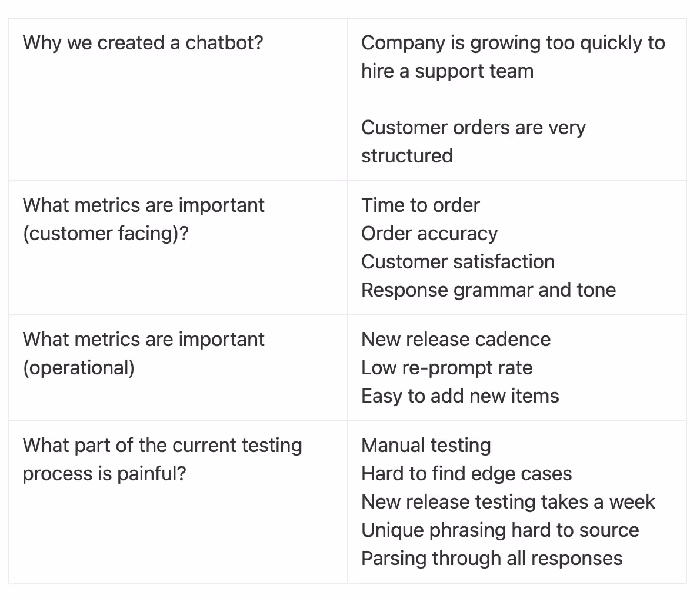The width and height of the screenshot is (700, 598).
Task: Click the 'Parsing through all responses' line
Action: coord(492,559)
